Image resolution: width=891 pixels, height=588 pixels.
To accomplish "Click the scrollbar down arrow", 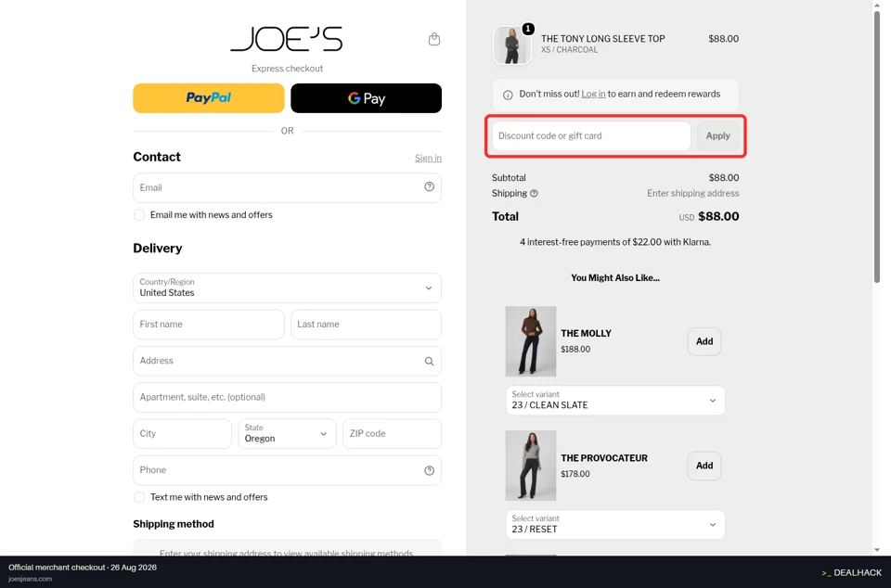I will 877,550.
